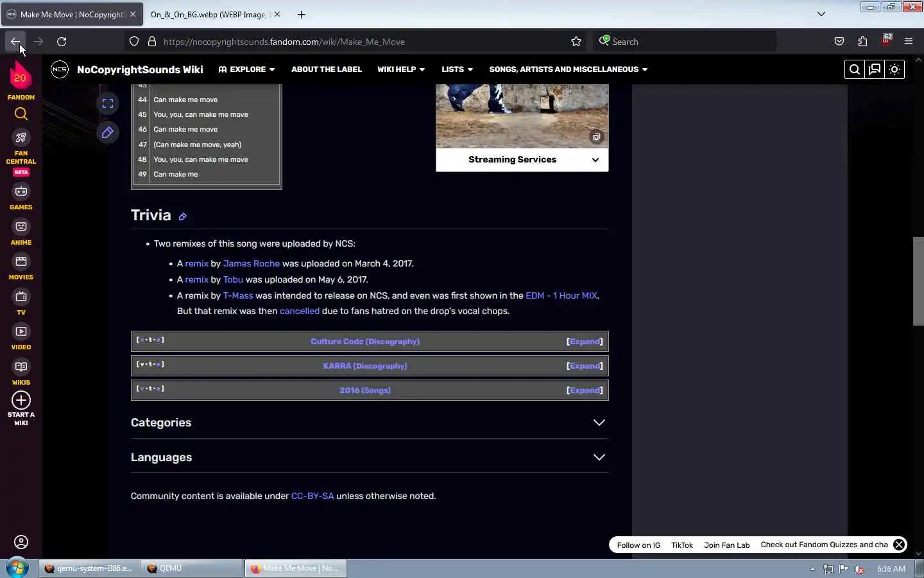
Task: Click Join Fan Lab link
Action: (726, 545)
